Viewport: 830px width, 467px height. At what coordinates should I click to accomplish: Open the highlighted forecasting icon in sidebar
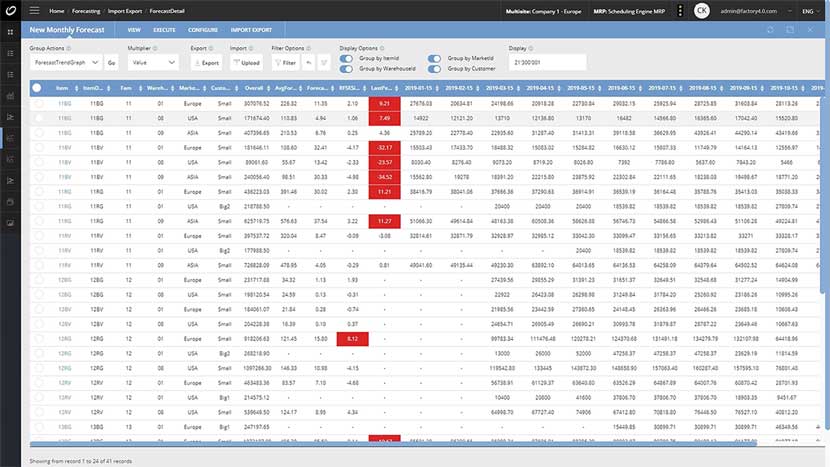click(x=10, y=138)
